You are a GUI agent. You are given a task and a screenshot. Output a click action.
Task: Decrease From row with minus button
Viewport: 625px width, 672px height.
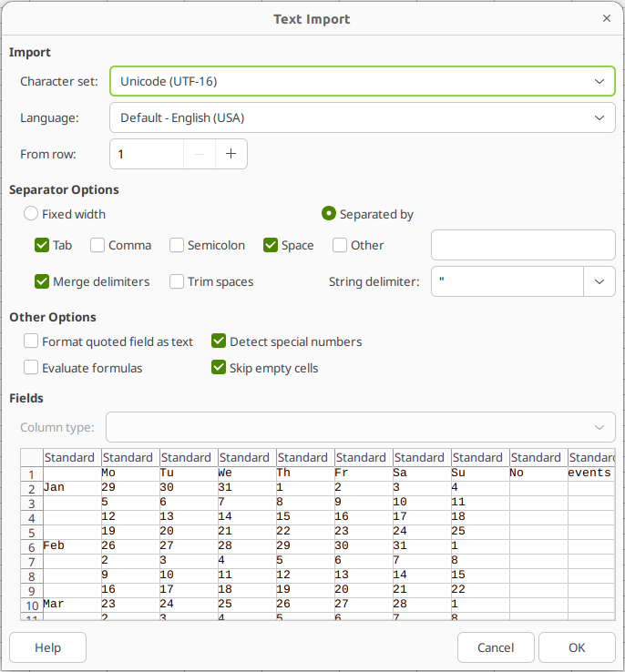(200, 154)
